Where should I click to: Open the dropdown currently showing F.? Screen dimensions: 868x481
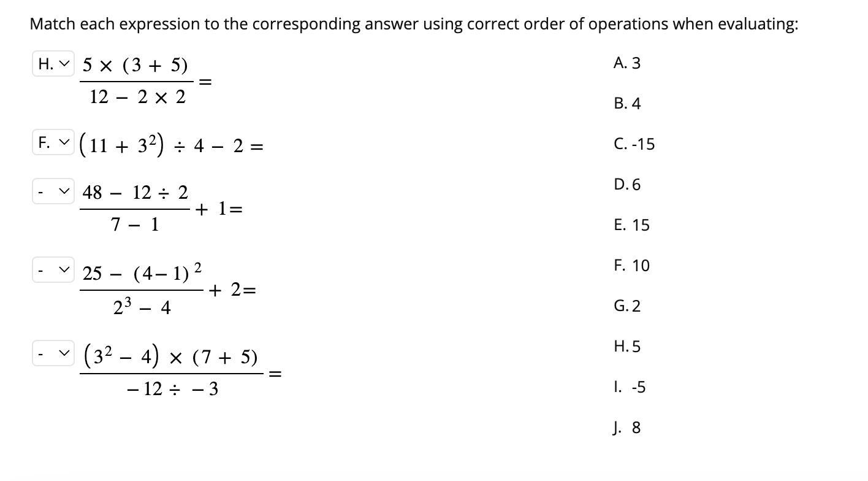[53, 143]
